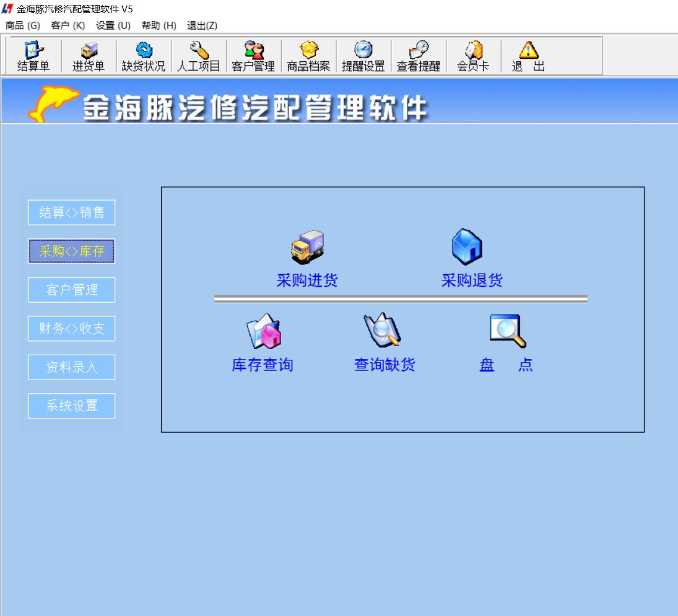Viewport: 678px width, 616px height.
Task: Open 提醒设置 clock icon
Action: pos(363,56)
